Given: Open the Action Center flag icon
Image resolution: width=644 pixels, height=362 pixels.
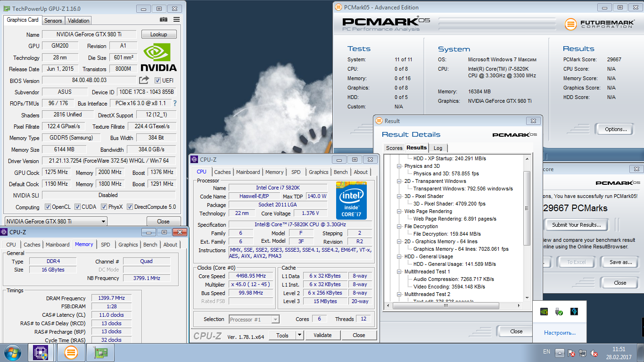Looking at the screenshot, I should coord(571,353).
